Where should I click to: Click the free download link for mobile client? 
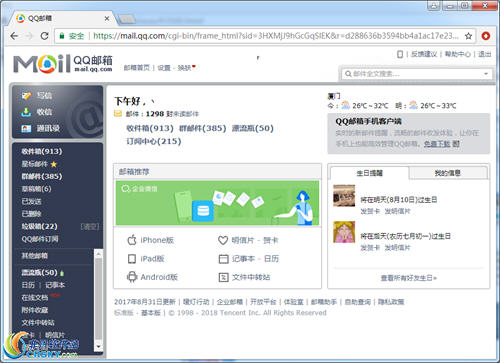437,144
